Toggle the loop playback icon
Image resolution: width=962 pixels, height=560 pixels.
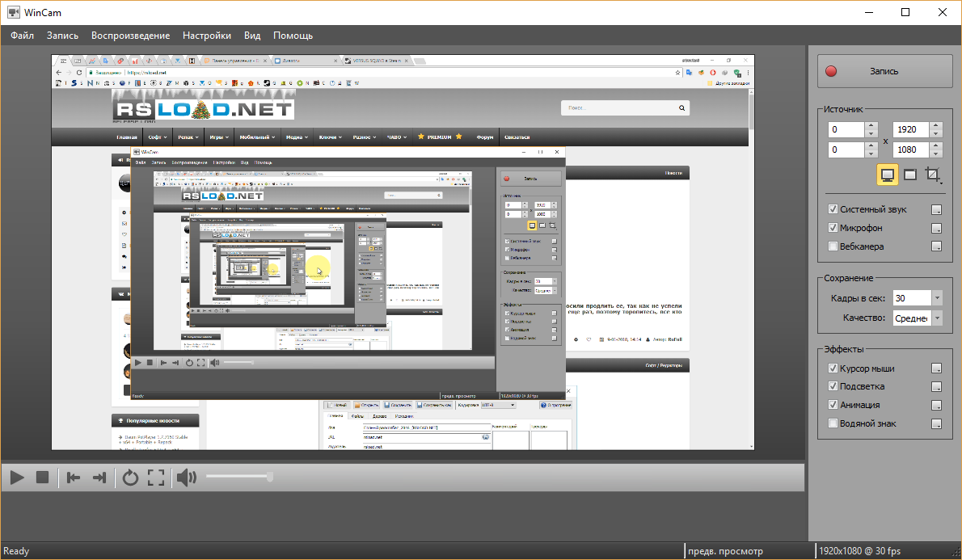pyautogui.click(x=130, y=478)
